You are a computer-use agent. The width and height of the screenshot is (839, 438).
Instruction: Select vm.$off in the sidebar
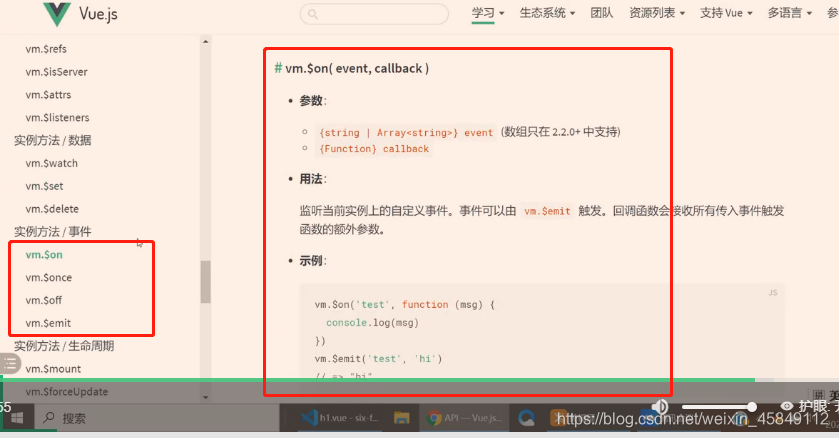44,301
